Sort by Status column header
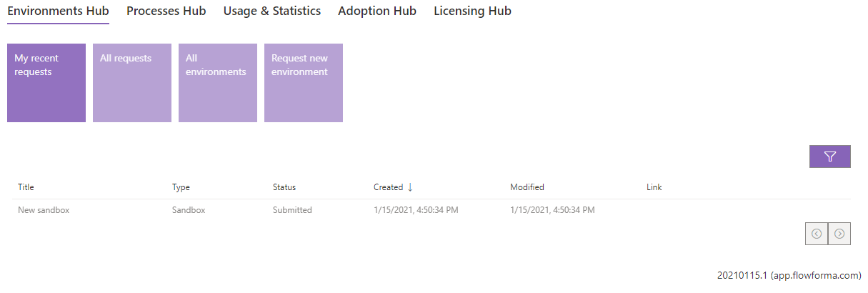The width and height of the screenshot is (868, 293). (x=284, y=187)
